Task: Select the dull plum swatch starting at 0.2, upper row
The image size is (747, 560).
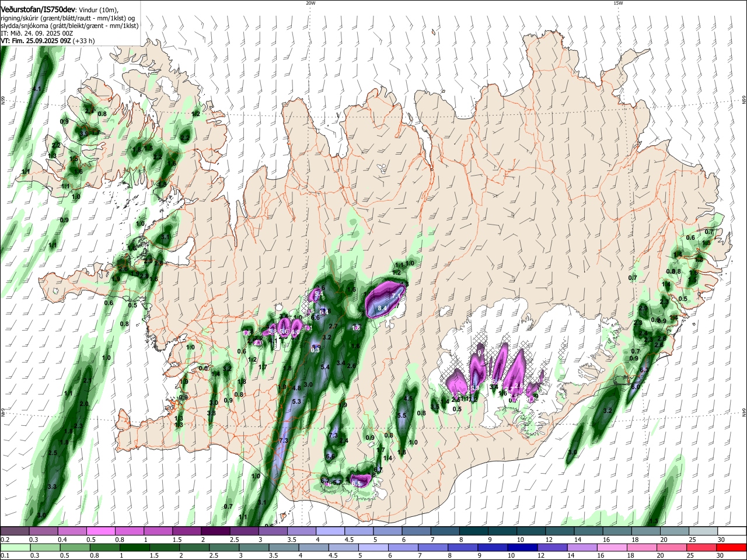Action: click(15, 531)
